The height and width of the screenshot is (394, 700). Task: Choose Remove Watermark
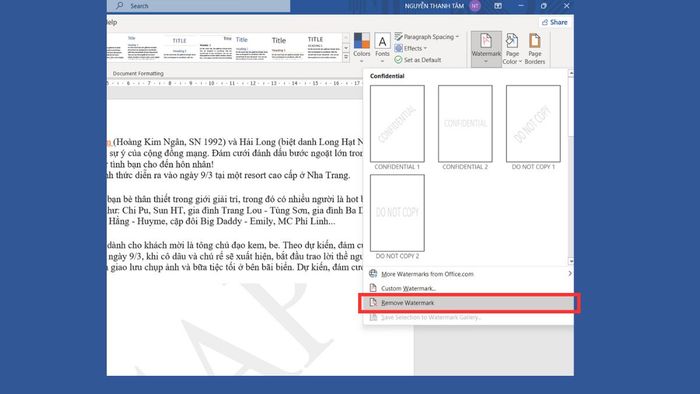(468, 303)
